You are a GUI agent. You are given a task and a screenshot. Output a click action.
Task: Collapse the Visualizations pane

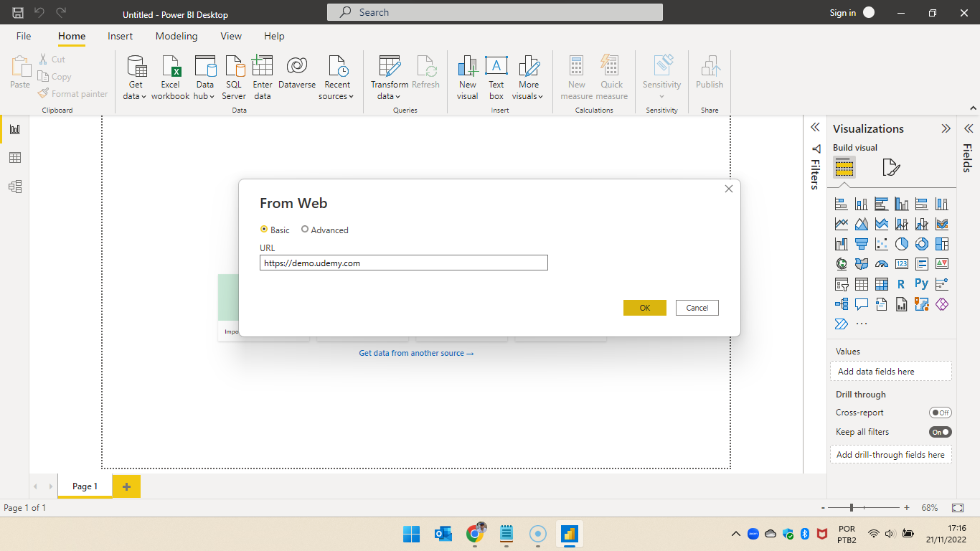pos(946,128)
